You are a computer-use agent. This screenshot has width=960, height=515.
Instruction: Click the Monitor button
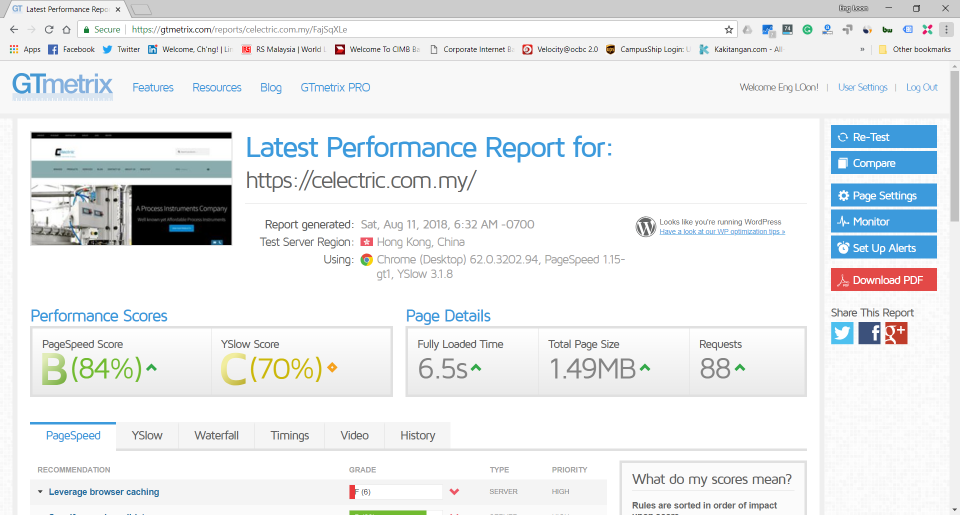coord(883,222)
